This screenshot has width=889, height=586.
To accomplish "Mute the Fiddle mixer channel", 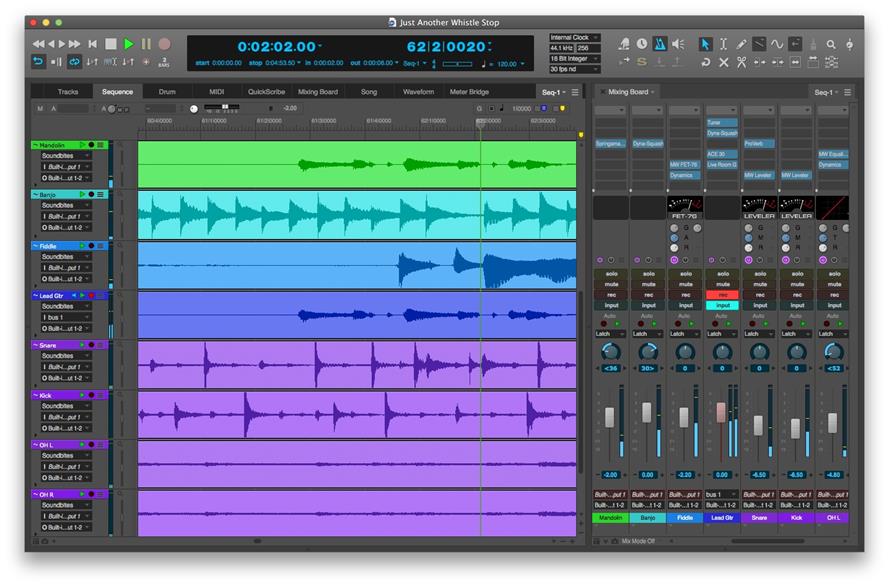I will [684, 284].
